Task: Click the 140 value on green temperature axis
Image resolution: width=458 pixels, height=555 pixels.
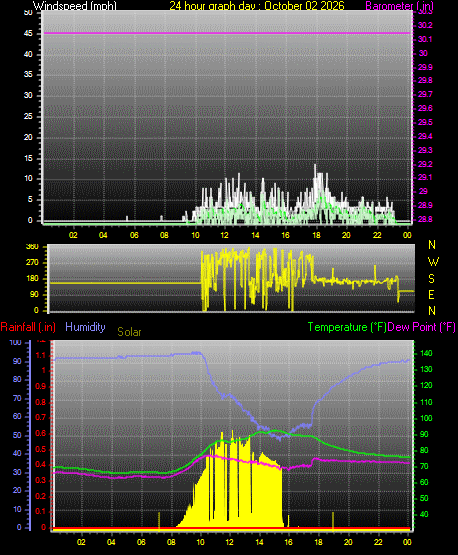Action: [426, 353]
